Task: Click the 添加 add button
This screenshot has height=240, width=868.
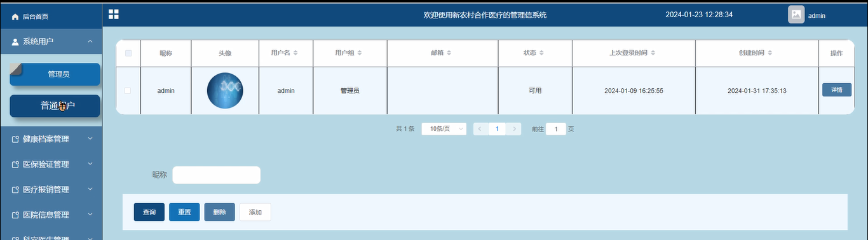Action: 255,212
